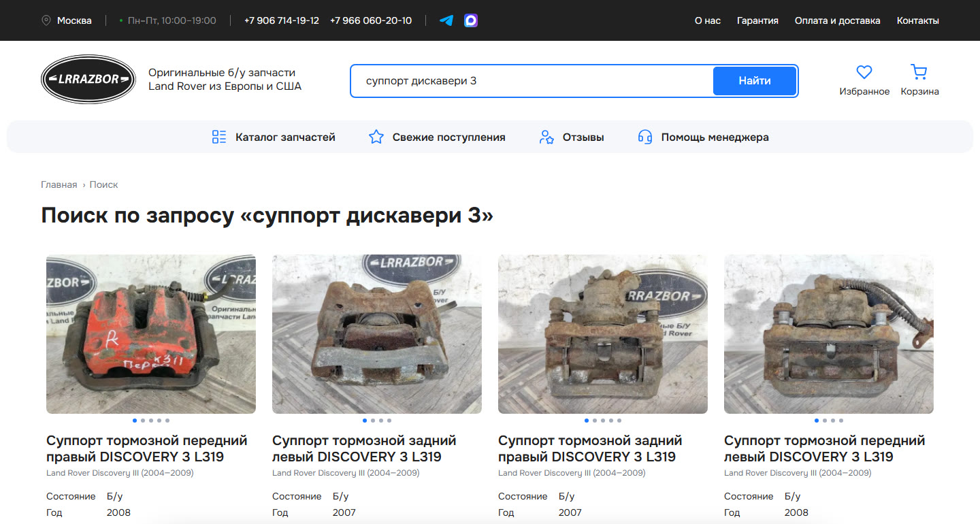The image size is (980, 524).
Task: Select last image dot under rear left caliper
Action: (x=389, y=421)
